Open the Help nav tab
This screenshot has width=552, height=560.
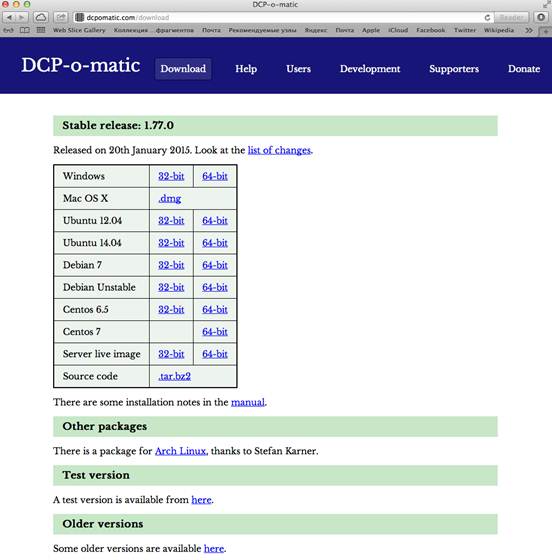tap(246, 69)
